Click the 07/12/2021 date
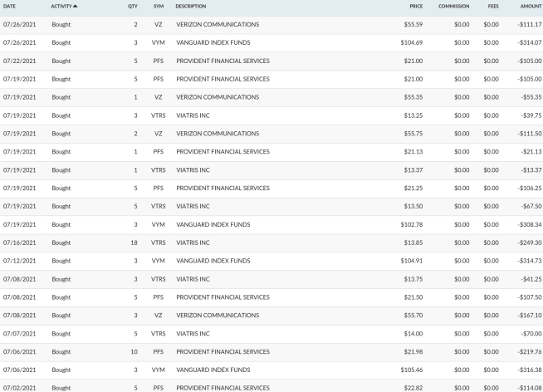Image resolution: width=543 pixels, height=392 pixels. 19,261
